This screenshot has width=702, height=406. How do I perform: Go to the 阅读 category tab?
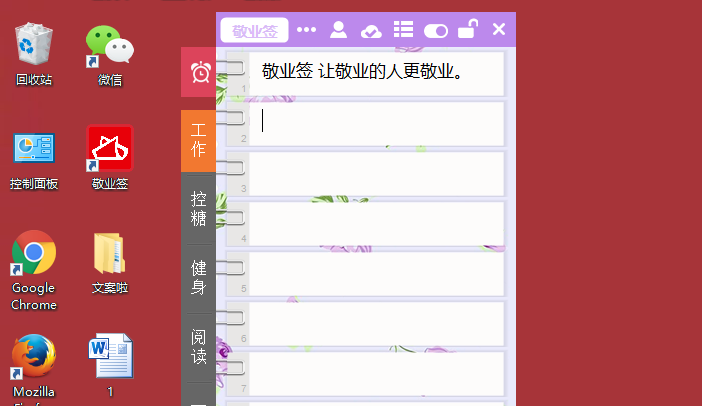coord(198,347)
